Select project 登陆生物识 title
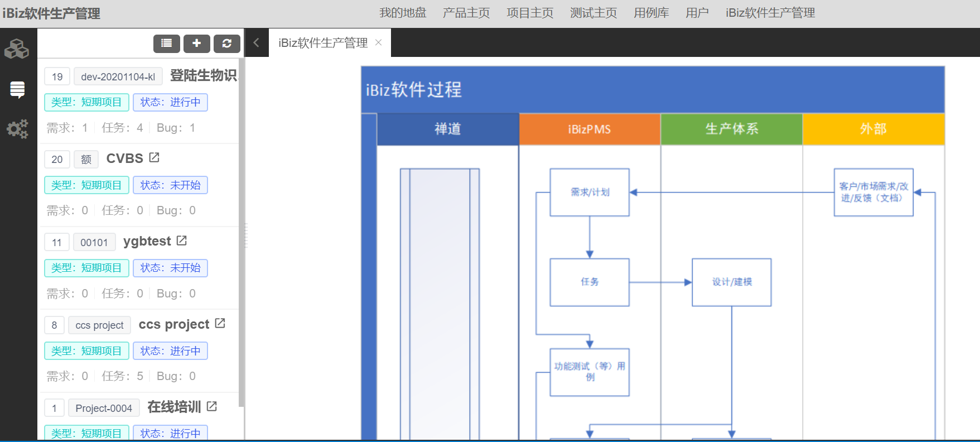Image resolution: width=980 pixels, height=442 pixels. coord(204,75)
